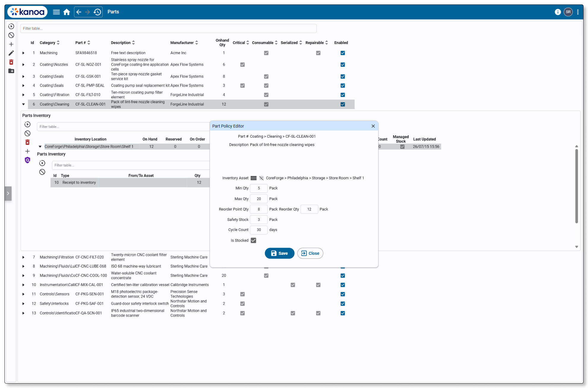Expand the left side panel chevron
This screenshot has height=388, width=588.
click(x=8, y=193)
